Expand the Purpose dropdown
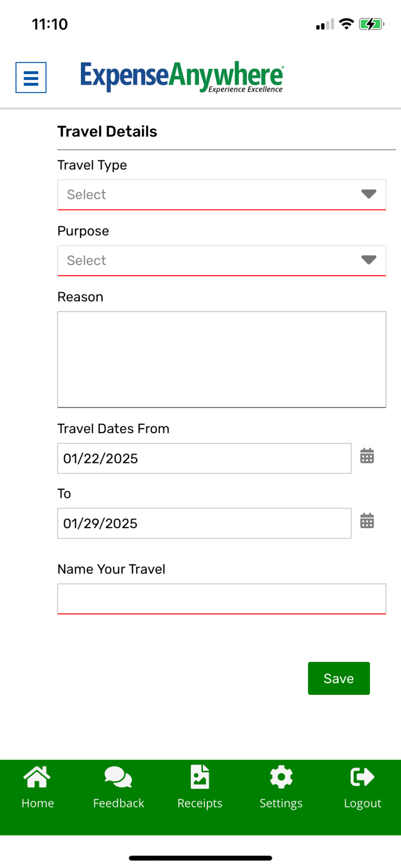Viewport: 401px width, 868px height. tap(221, 261)
